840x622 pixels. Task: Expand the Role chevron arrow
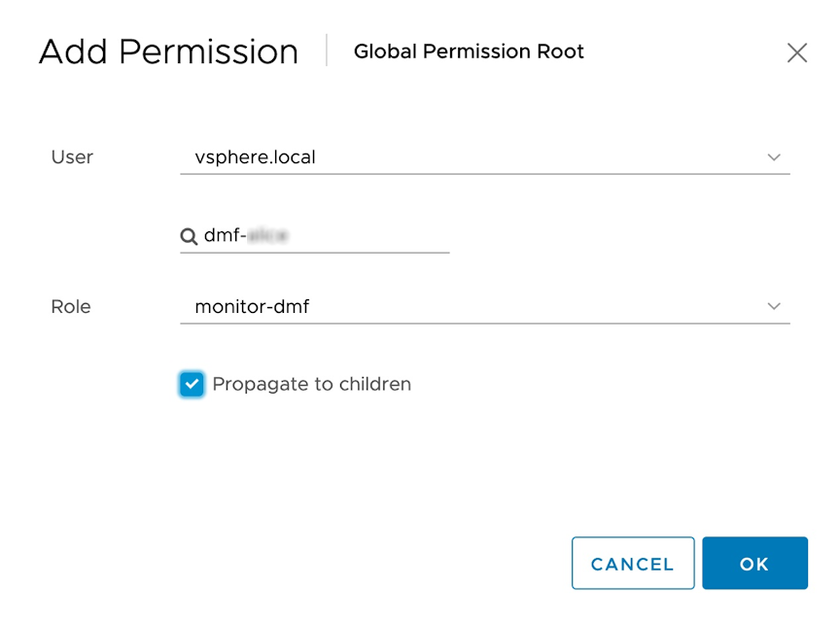774,306
